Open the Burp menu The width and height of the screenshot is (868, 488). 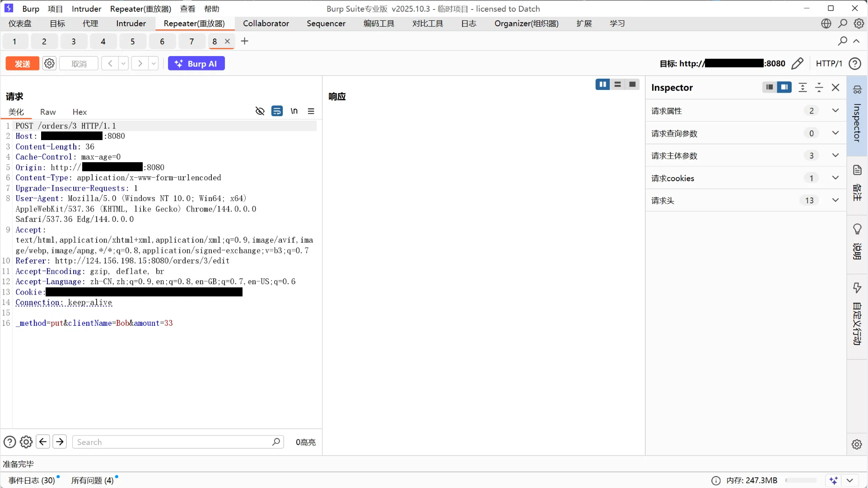[31, 9]
